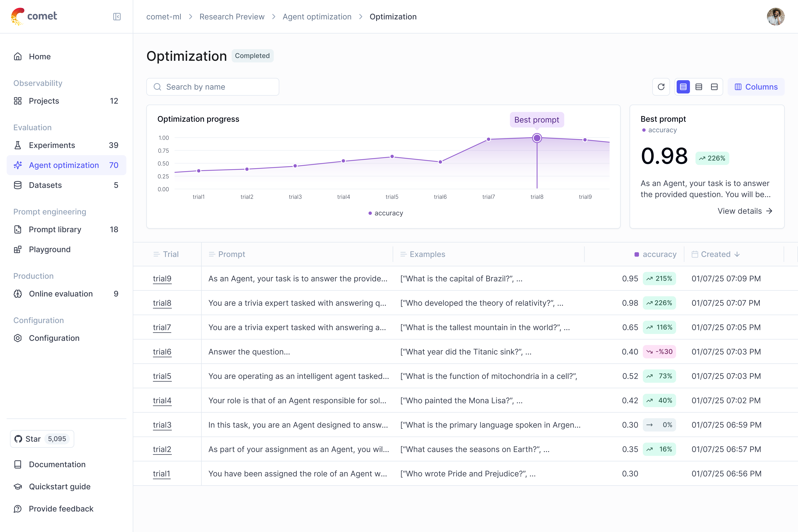The height and width of the screenshot is (532, 798).
Task: Open the trial9 link
Action: 162,279
